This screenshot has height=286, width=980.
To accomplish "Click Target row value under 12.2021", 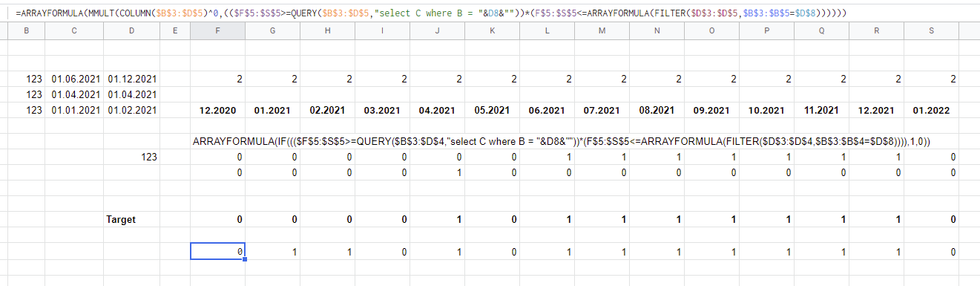I will click(877, 220).
